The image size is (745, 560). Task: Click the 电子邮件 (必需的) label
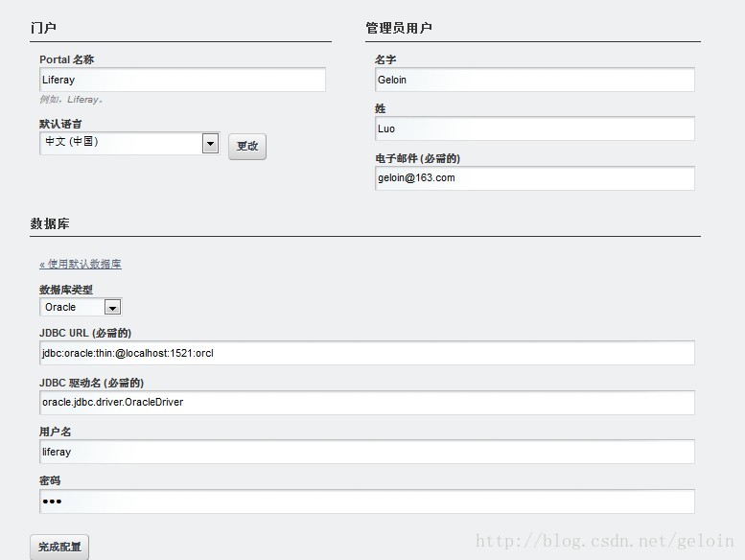tap(418, 158)
